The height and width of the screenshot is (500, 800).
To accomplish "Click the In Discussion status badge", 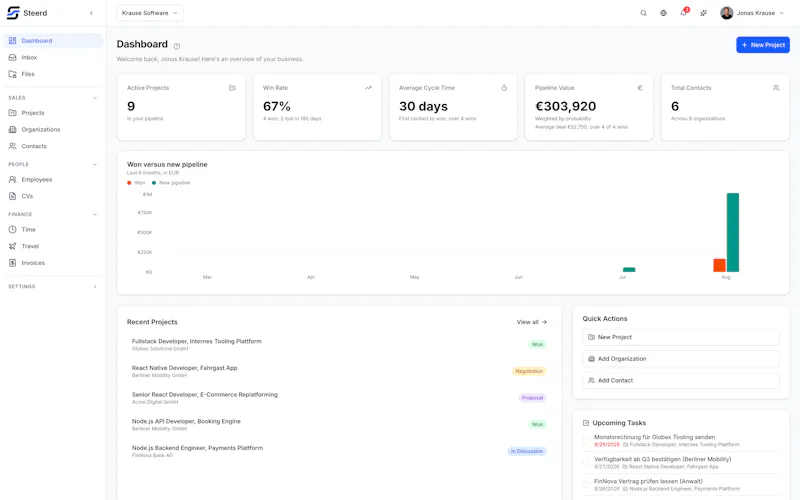I will point(527,451).
